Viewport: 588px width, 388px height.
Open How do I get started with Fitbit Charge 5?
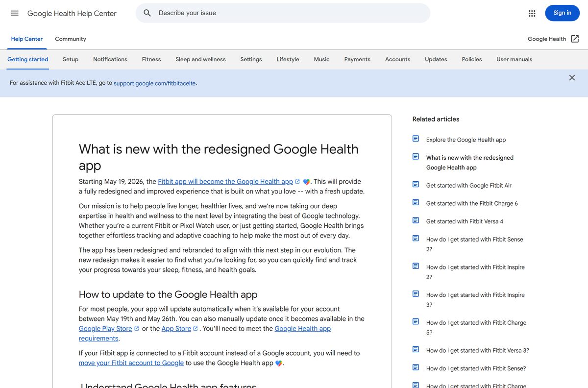(476, 327)
